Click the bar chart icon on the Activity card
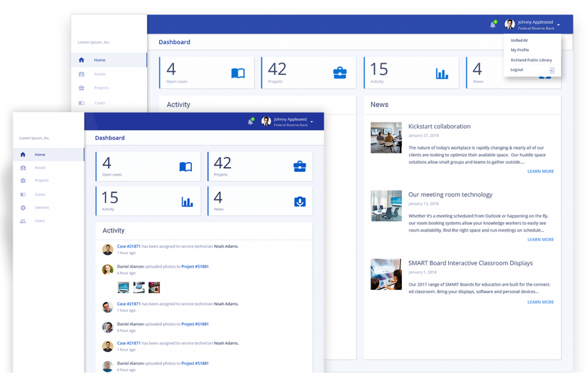This screenshot has height=373, width=588. tap(187, 201)
